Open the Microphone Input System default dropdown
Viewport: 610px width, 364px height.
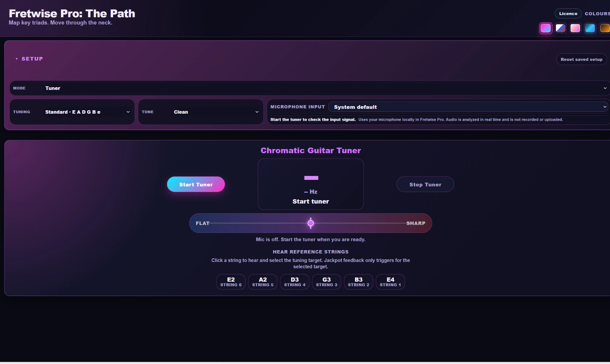tap(468, 107)
